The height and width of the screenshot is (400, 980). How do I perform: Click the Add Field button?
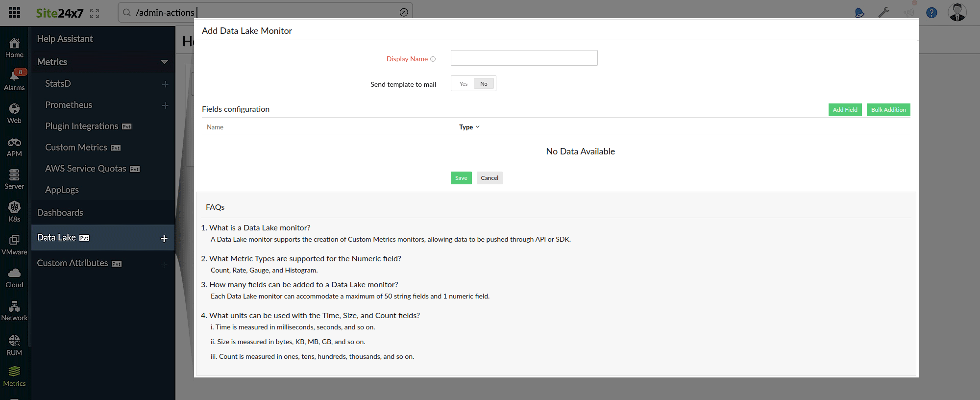[845, 110]
